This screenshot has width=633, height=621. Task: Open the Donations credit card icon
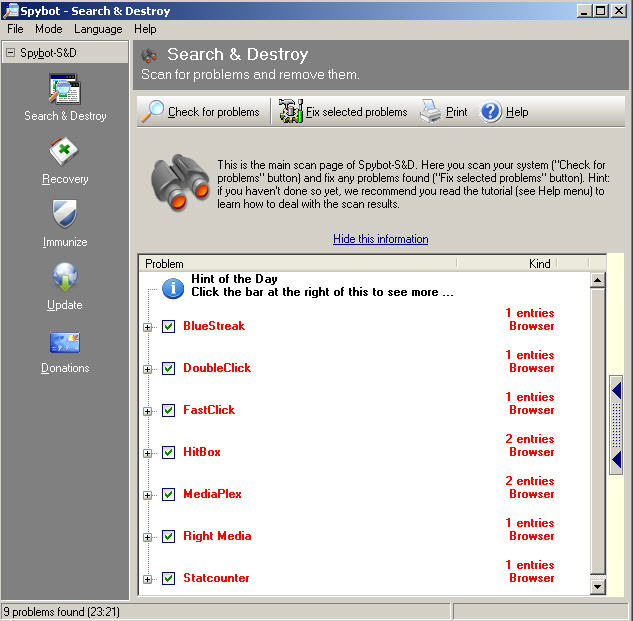[x=65, y=342]
